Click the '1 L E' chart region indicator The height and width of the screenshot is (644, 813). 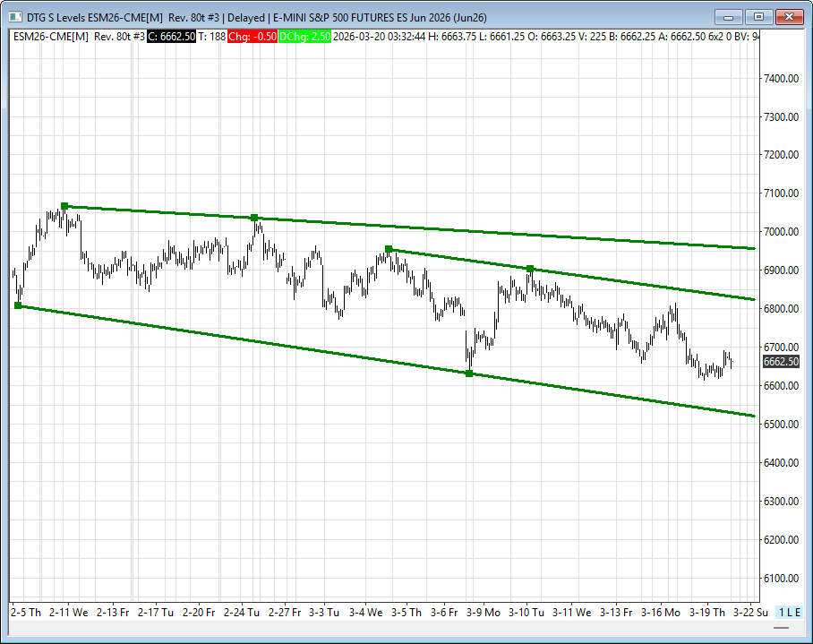pos(789,612)
